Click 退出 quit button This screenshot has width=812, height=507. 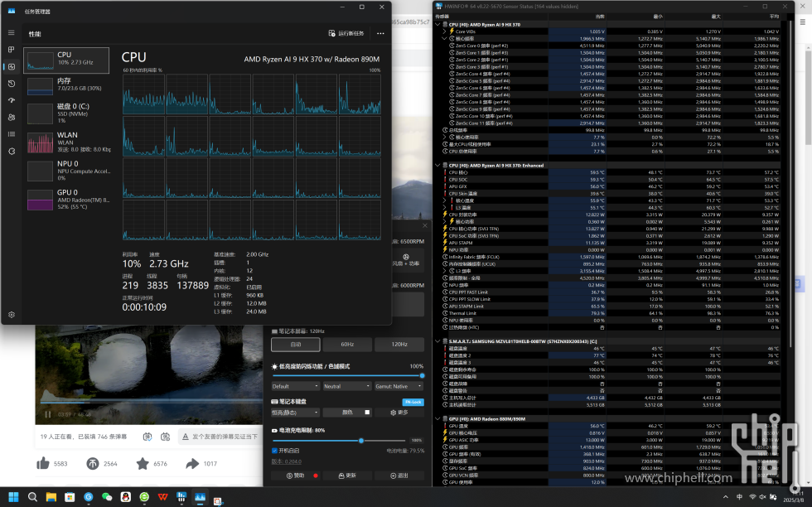point(399,476)
